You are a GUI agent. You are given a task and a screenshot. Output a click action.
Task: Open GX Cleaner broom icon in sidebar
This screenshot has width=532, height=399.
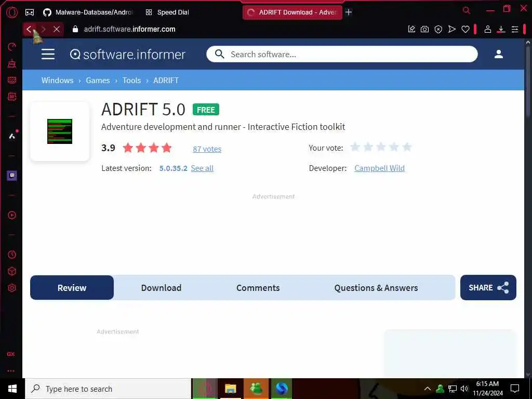click(x=12, y=63)
